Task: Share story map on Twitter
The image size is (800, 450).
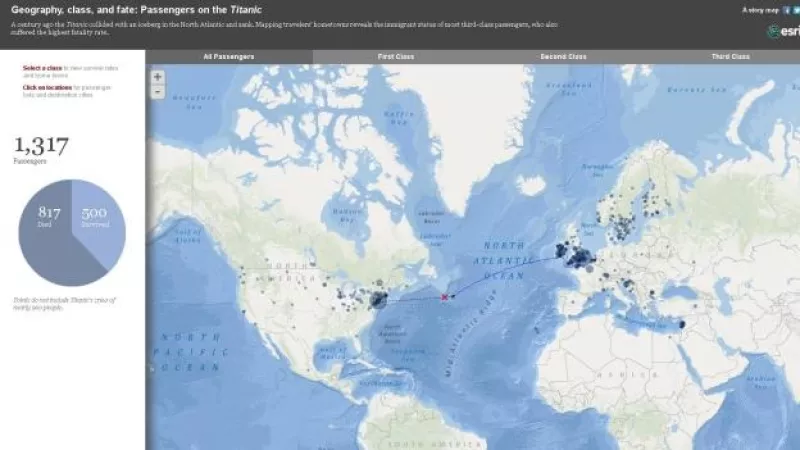Action: coord(796,10)
